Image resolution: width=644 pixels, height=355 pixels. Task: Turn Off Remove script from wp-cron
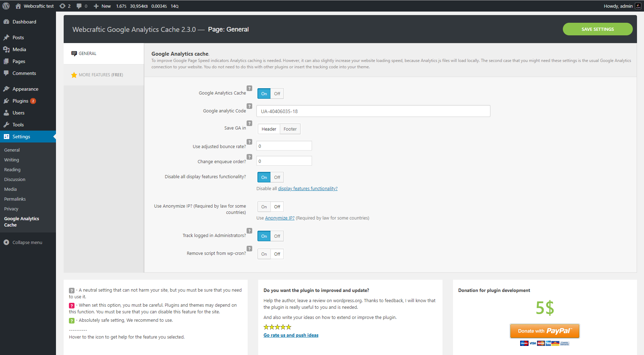point(277,254)
